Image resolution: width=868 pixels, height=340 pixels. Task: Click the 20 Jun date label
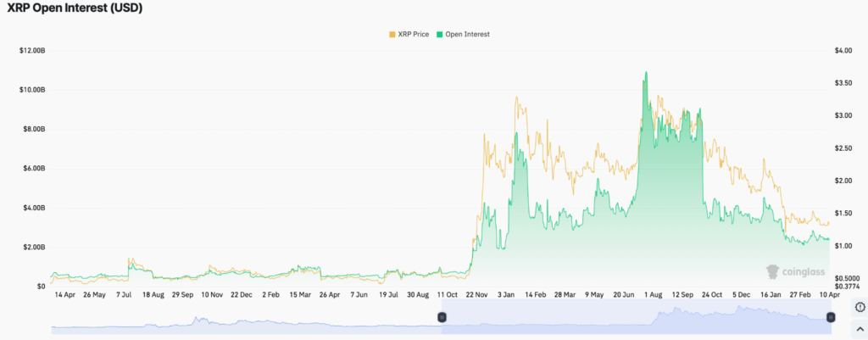623,295
